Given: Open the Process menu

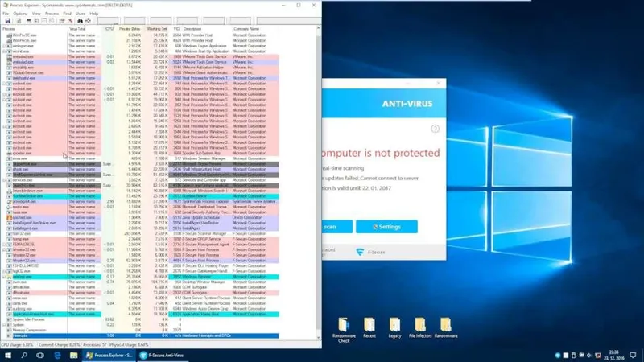Looking at the screenshot, I should tap(52, 14).
